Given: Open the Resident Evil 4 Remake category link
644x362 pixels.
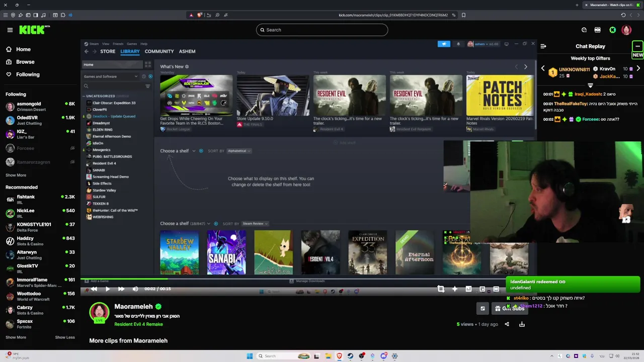Looking at the screenshot, I should point(138,324).
